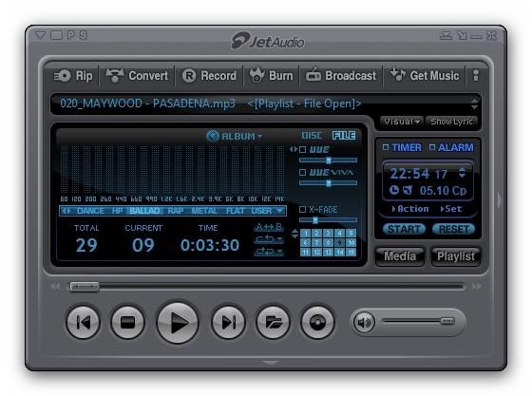
Task: Select the RAP equalizer preset
Action: [x=176, y=211]
